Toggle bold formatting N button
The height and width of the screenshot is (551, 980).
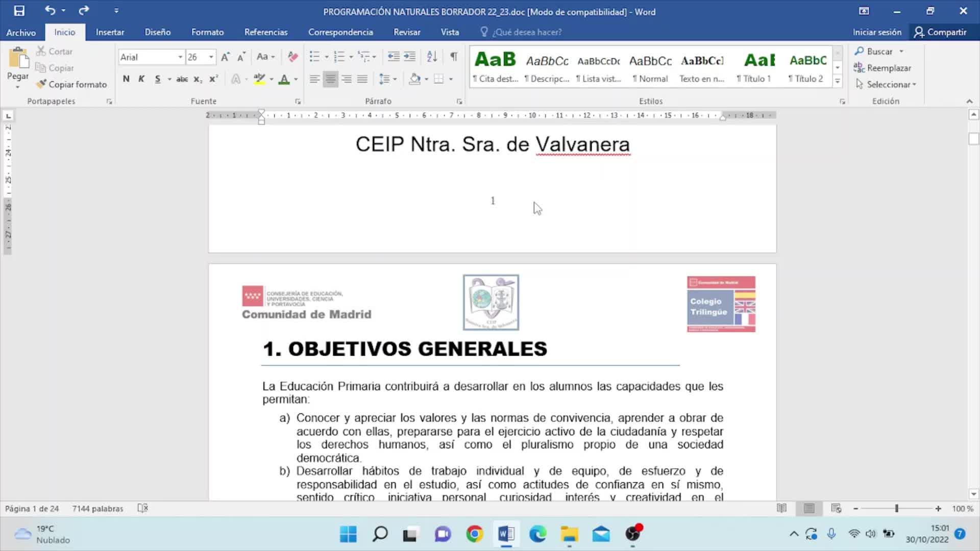(x=126, y=79)
